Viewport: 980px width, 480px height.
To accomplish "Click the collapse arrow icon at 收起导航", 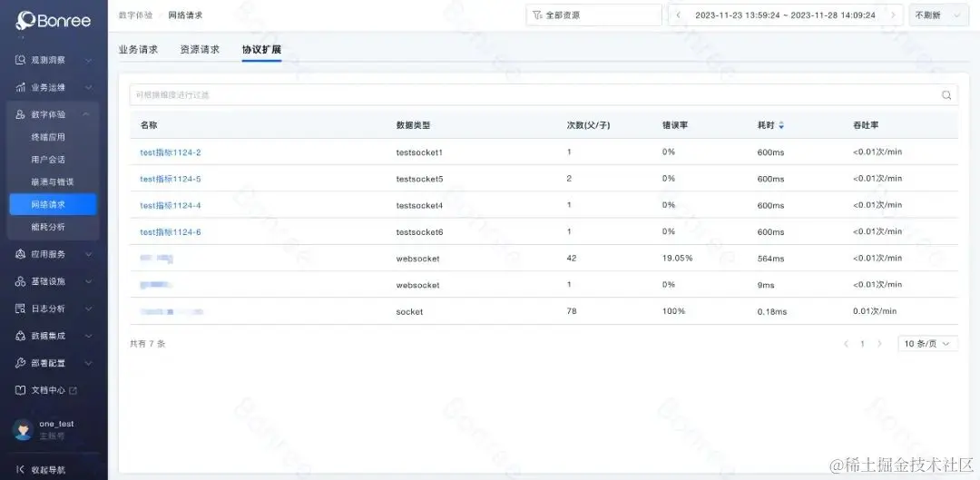I will [20, 469].
